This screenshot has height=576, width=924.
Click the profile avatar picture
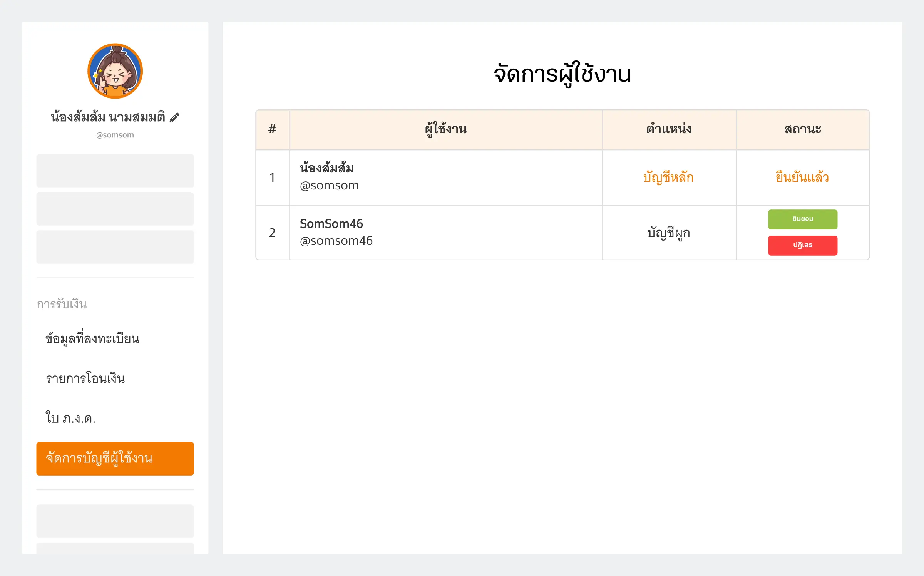click(115, 71)
